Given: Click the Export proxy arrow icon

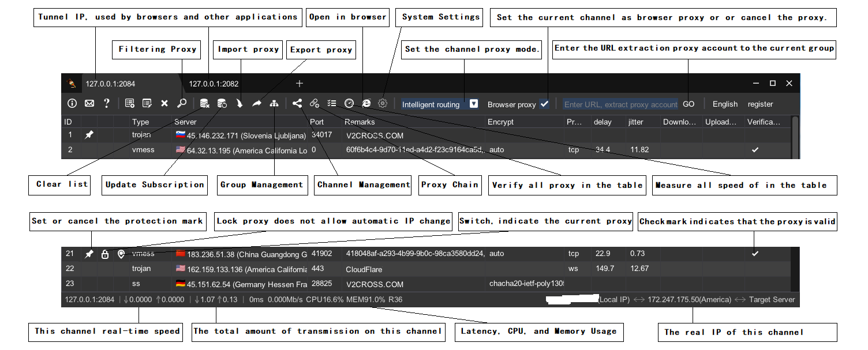Looking at the screenshot, I should [257, 104].
